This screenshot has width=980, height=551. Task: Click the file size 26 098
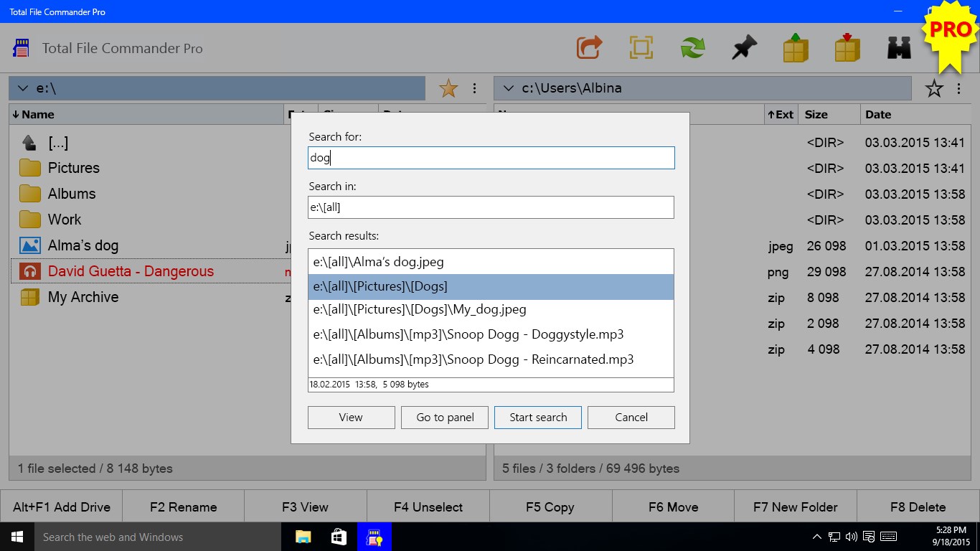(826, 246)
